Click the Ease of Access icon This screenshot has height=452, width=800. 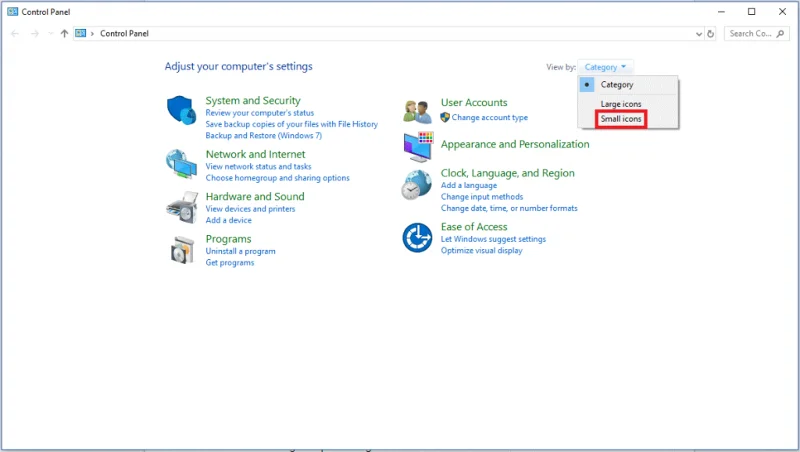tap(417, 238)
